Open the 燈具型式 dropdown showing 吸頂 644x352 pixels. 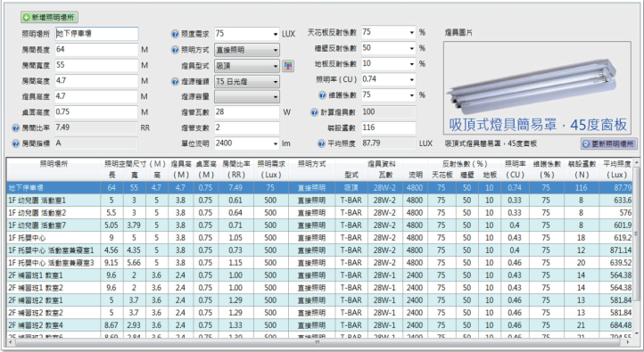pos(247,66)
